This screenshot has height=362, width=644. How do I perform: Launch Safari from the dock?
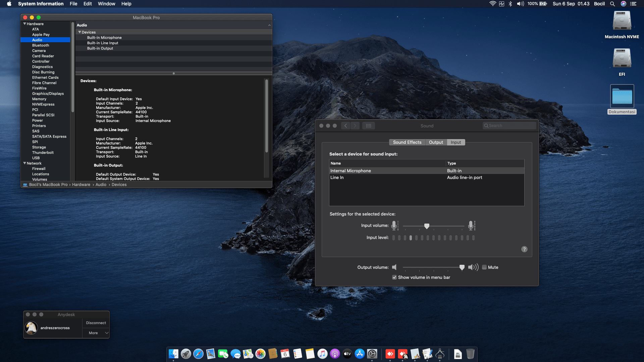pos(198,354)
